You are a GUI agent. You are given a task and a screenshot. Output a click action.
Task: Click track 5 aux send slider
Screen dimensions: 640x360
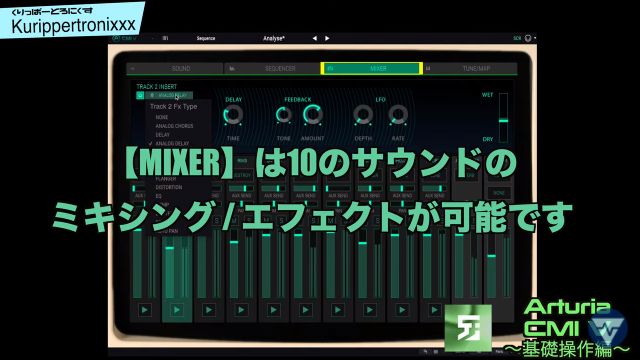click(x=273, y=189)
